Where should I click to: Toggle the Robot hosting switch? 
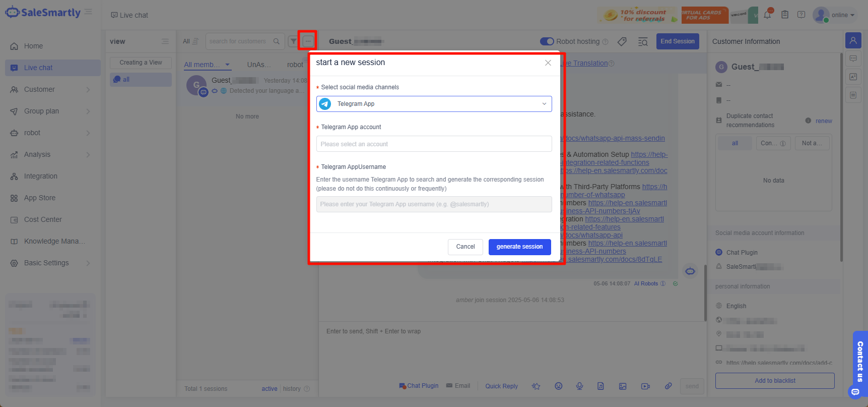click(x=547, y=41)
